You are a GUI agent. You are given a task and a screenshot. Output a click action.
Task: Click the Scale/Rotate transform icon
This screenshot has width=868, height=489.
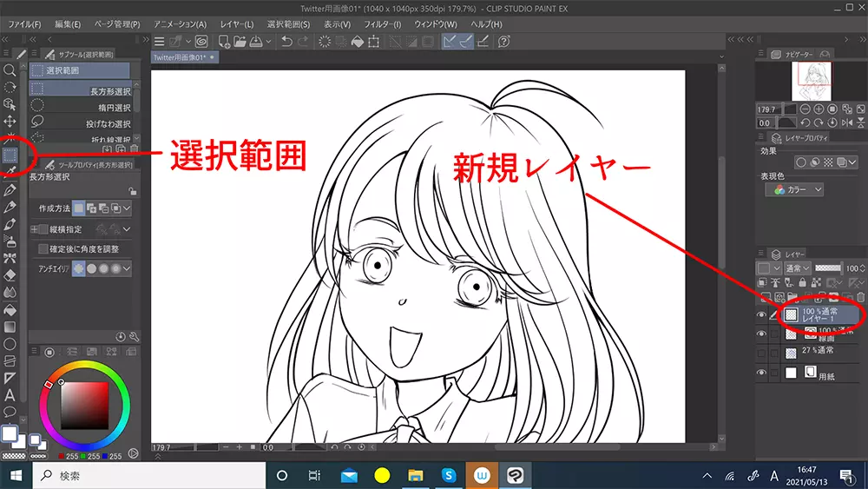(373, 42)
